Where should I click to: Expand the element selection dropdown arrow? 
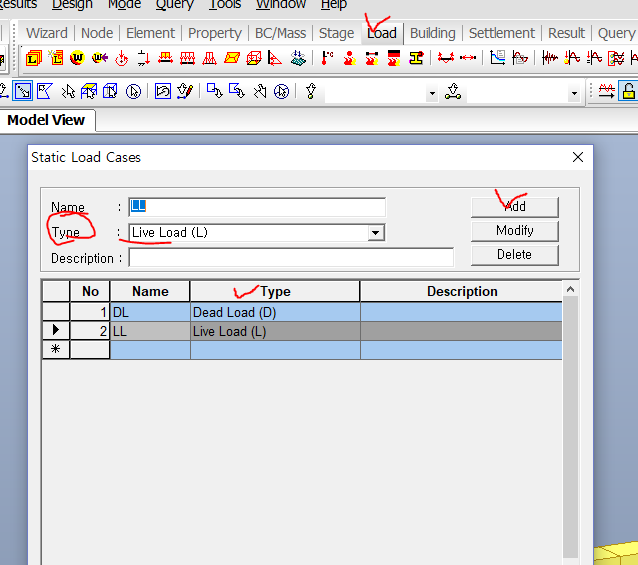[x=574, y=94]
